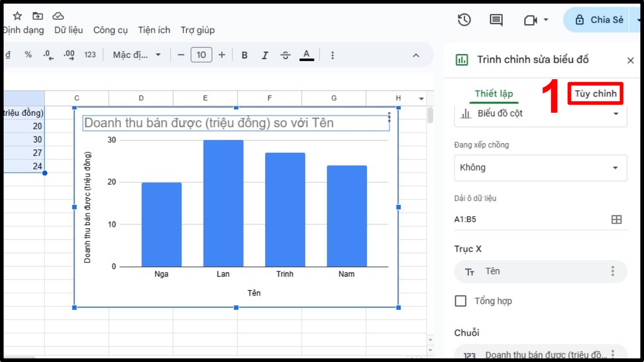
Task: Toggle bold text formatting
Action: tap(245, 55)
